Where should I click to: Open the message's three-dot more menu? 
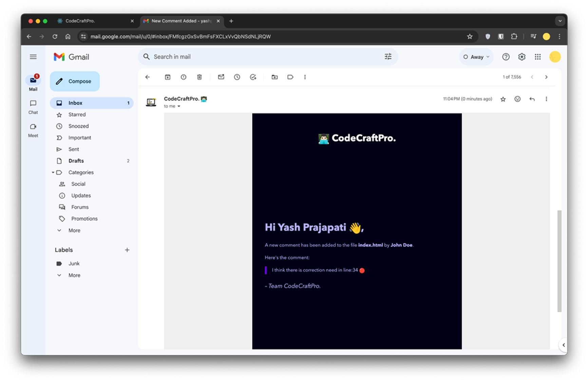point(546,99)
